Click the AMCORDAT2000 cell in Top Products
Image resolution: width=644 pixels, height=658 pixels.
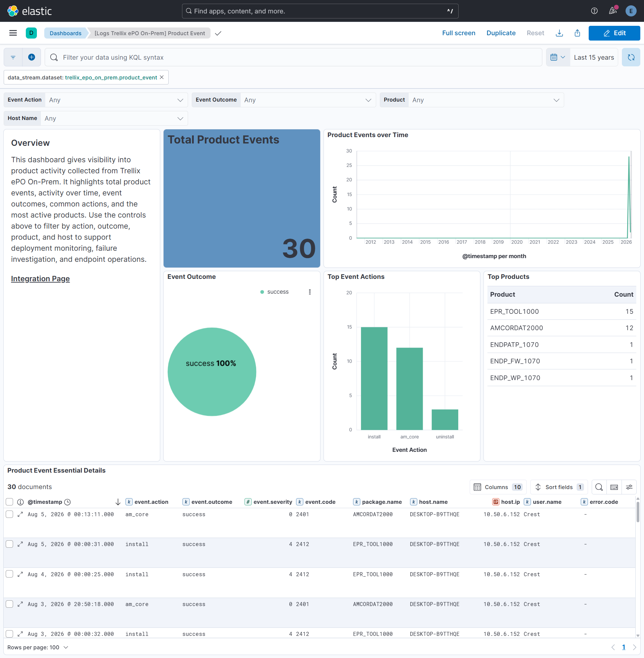coord(516,327)
